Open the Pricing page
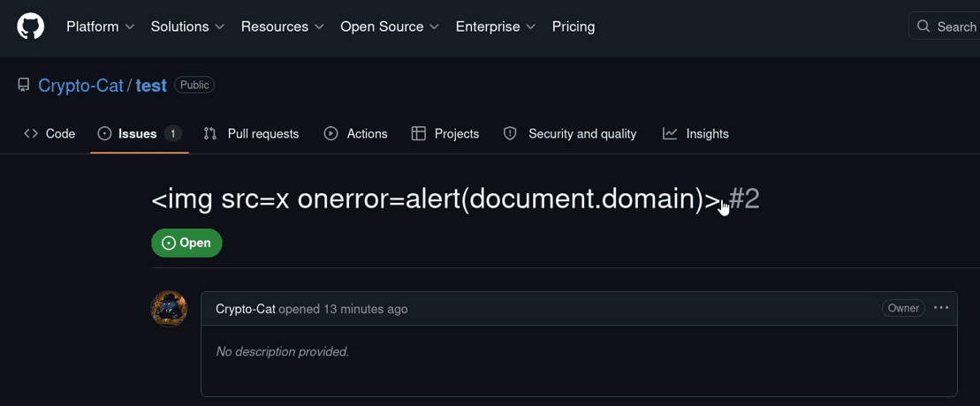Viewport: 980px width, 406px height. click(x=574, y=26)
